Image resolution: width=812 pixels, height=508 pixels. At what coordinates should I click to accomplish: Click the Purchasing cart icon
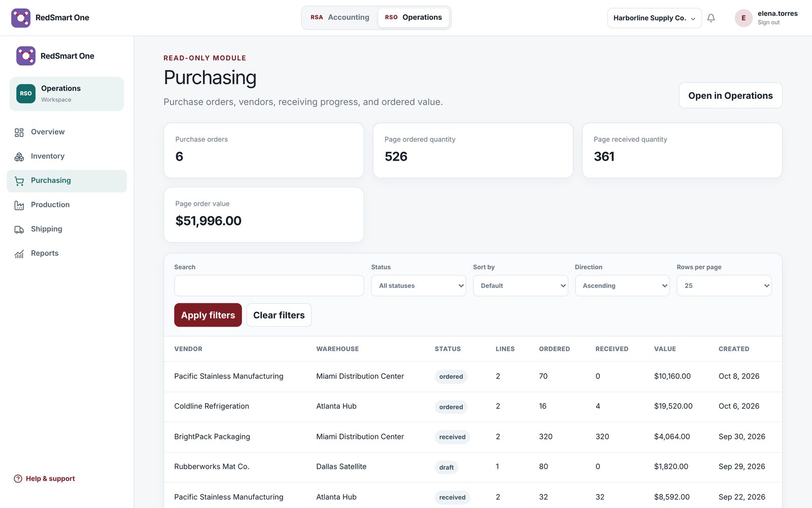[19, 181]
